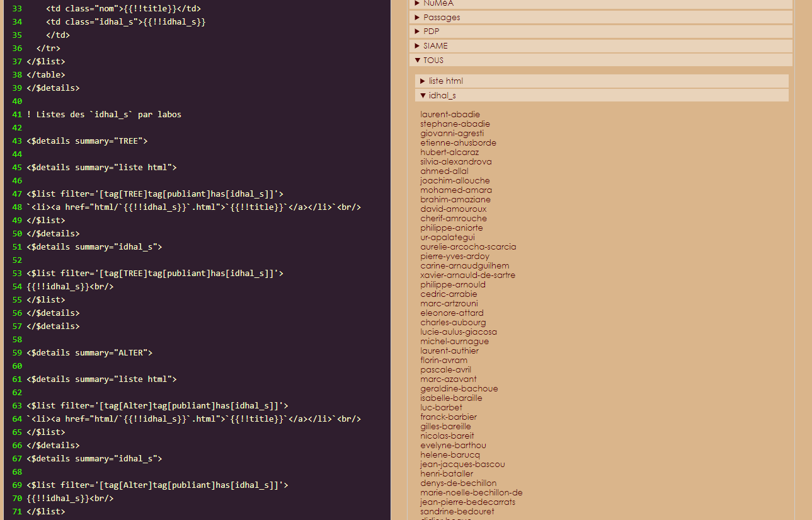
Task: Click laurent-abadie in the preview list
Action: tap(450, 115)
